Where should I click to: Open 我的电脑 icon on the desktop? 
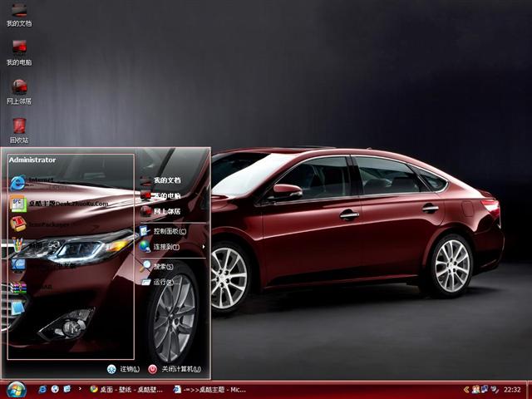[19, 53]
